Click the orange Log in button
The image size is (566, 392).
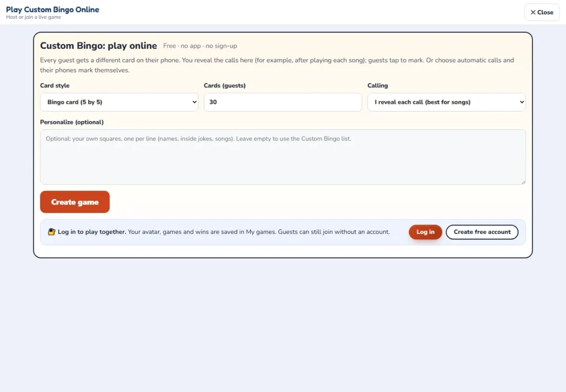(425, 232)
